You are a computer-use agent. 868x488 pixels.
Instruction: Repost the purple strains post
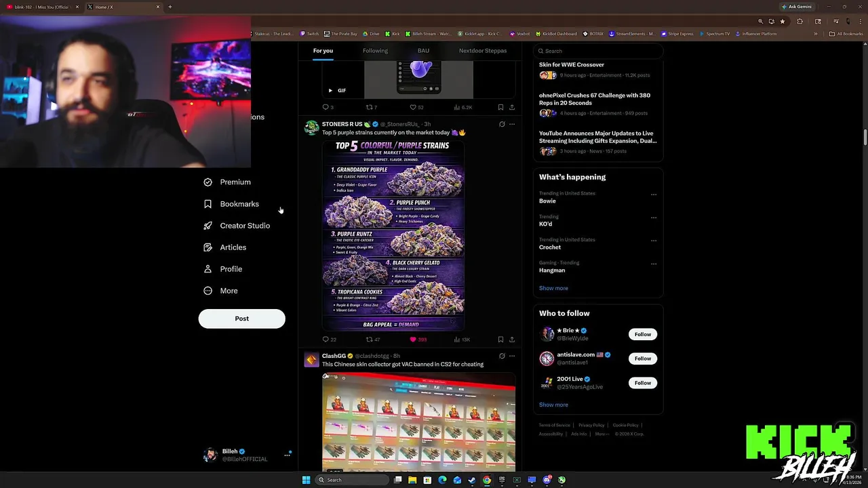372,340
